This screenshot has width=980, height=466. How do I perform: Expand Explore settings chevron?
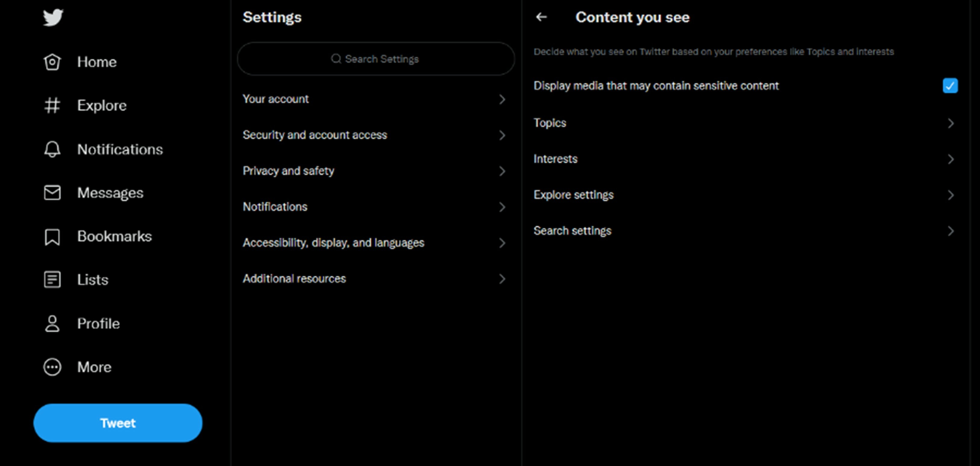click(950, 195)
